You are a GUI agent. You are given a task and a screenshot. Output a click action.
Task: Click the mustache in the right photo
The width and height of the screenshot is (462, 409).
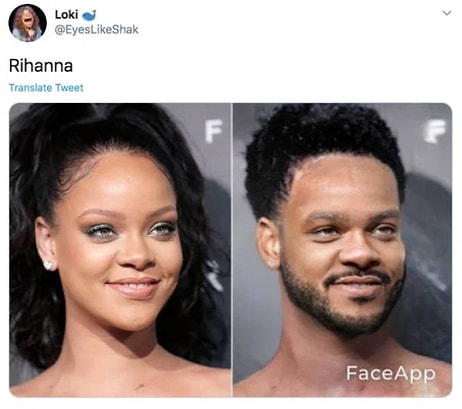(x=359, y=276)
